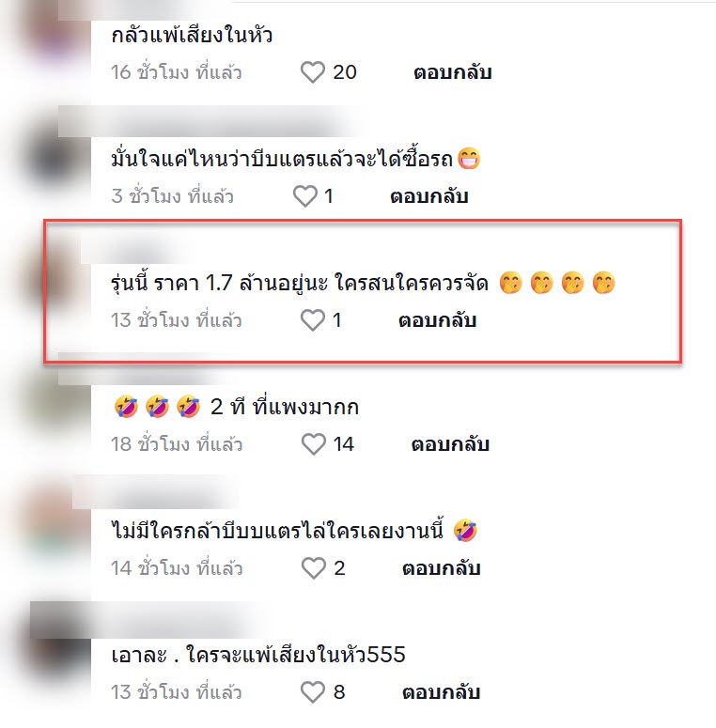The width and height of the screenshot is (716, 728).
Task: Like the 1.7 ล้าน price comment
Action: (313, 320)
